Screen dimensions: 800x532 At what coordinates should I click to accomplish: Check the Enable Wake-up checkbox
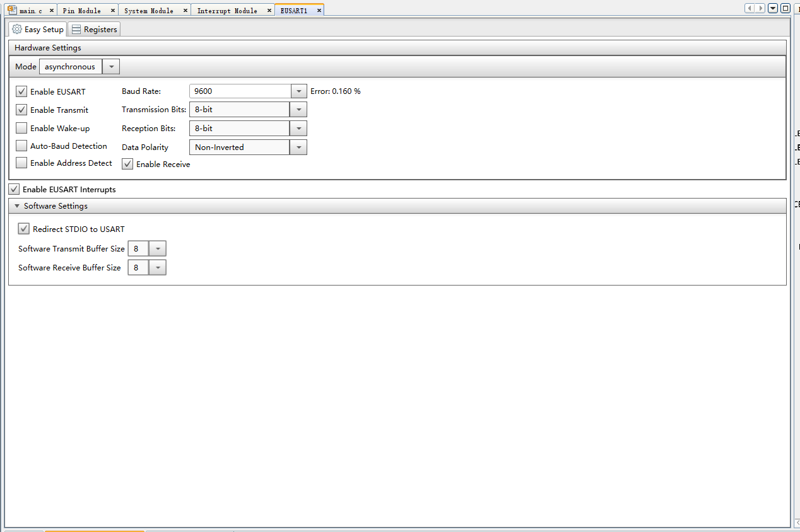(21, 128)
